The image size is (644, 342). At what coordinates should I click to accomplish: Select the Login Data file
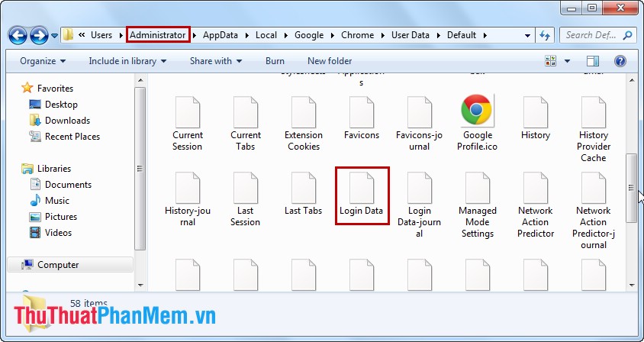(362, 194)
